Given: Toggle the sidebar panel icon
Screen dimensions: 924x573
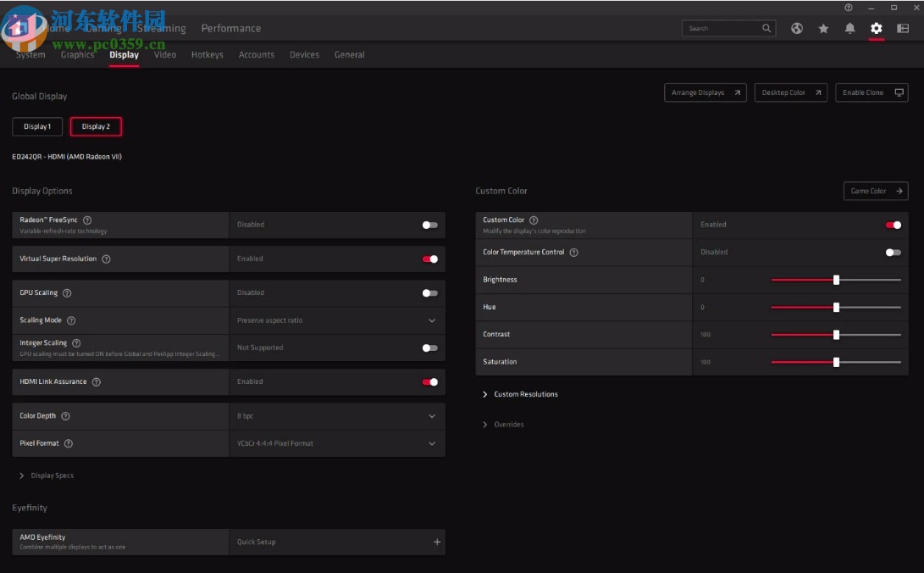Looking at the screenshot, I should coord(903,28).
